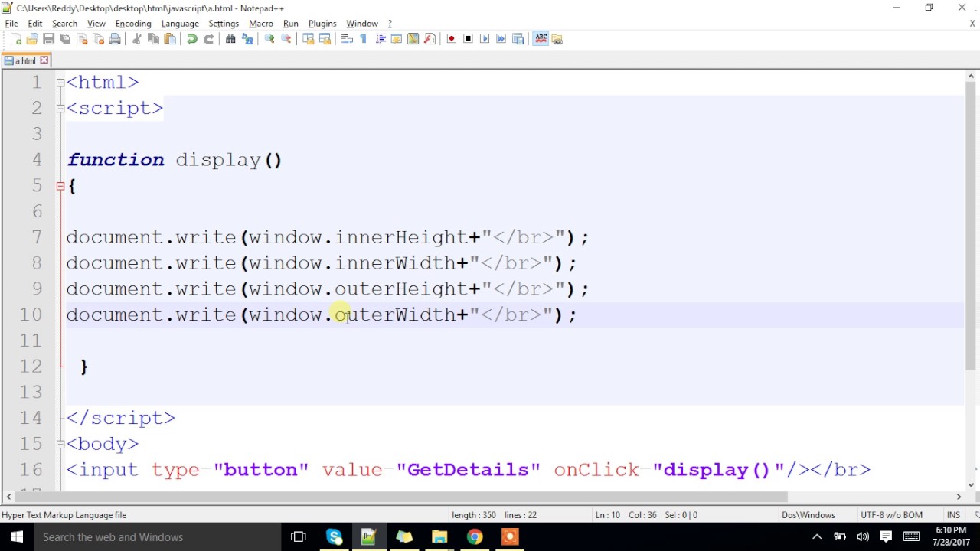Toggle Show All Characters pilcrow icon
980x551 pixels.
click(363, 39)
